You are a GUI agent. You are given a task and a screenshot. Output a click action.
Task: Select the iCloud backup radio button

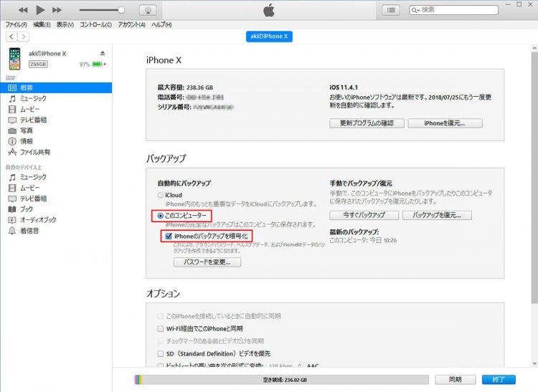160,196
